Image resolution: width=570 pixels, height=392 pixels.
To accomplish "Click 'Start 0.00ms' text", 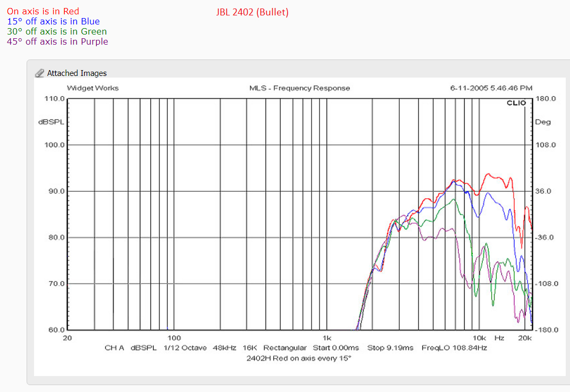I will (336, 348).
